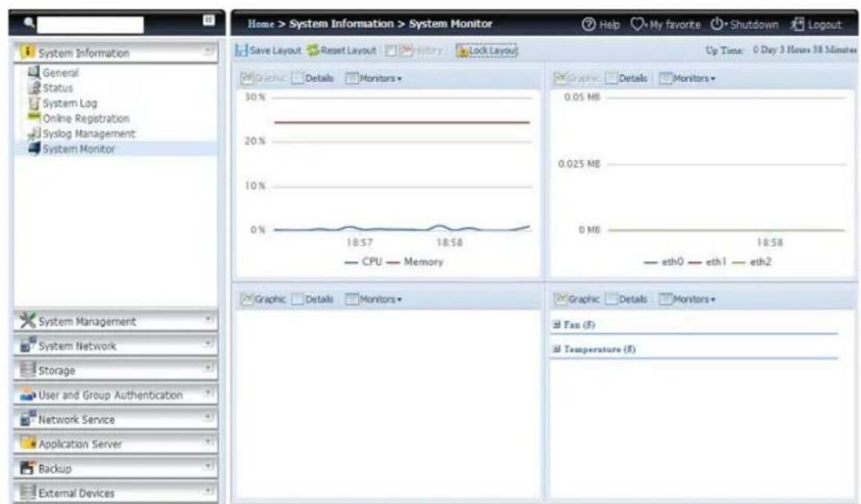Viewport: 861px width, 504px height.
Task: Click the Memory legend entry
Action: click(414, 262)
